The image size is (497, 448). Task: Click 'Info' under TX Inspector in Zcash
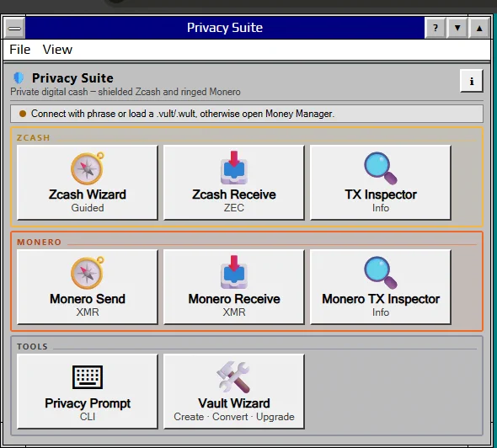tap(381, 208)
